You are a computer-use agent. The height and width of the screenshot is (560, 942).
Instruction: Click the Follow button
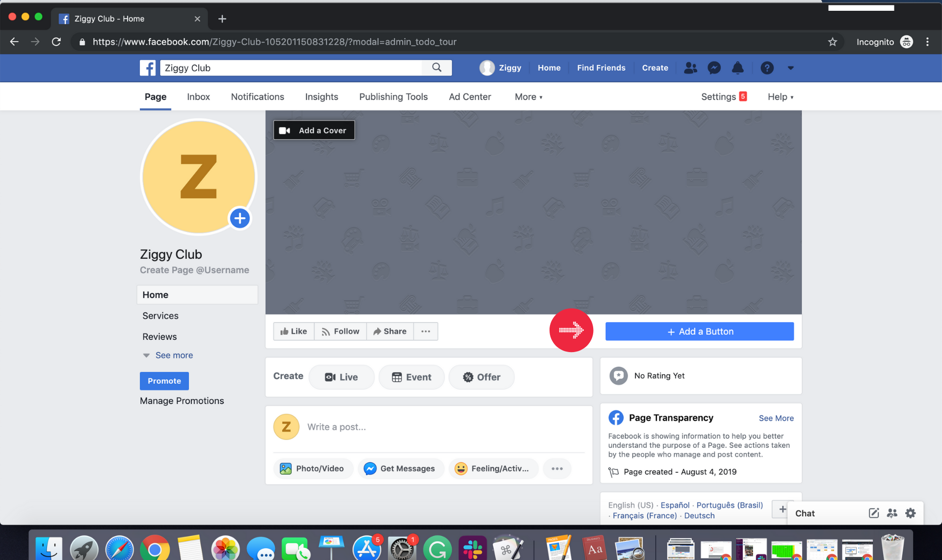point(340,331)
